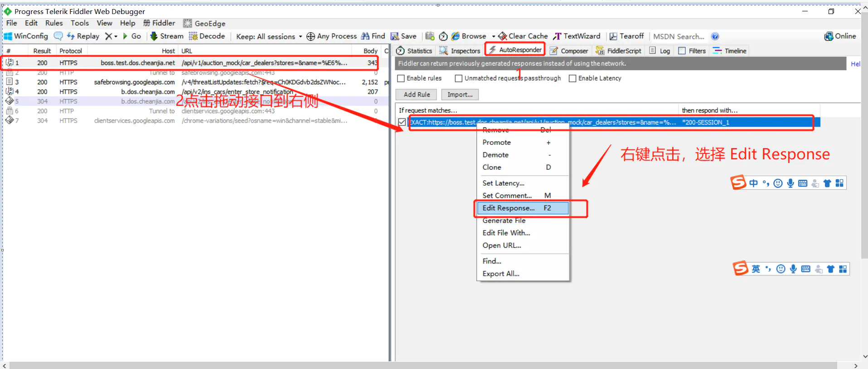
Task: Select Set Latency in context menu
Action: pos(523,183)
